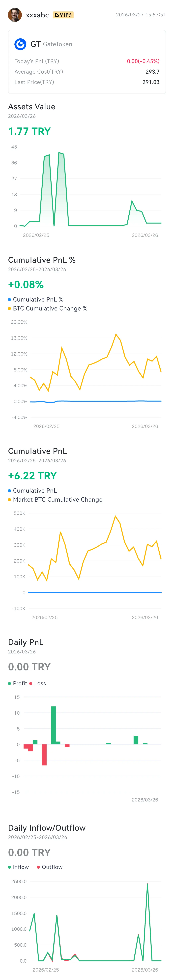Click the +6.22 TRY cumulative PnL value
174x980 pixels.
(32, 476)
